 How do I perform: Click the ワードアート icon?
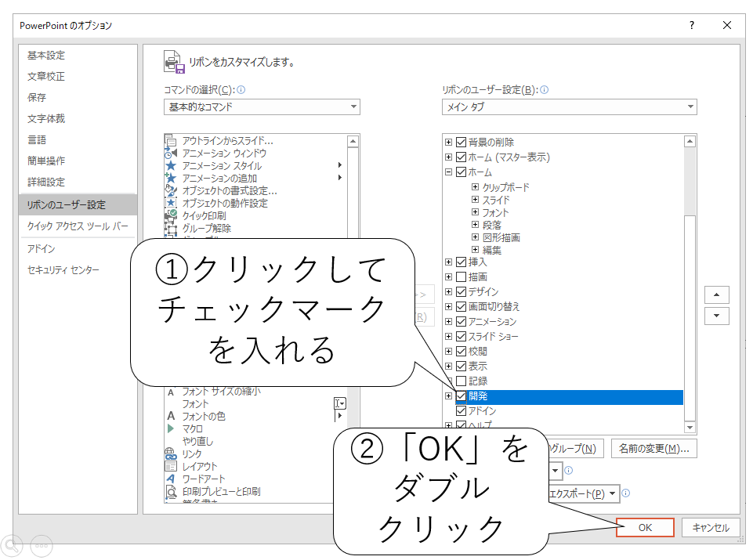coord(171,479)
